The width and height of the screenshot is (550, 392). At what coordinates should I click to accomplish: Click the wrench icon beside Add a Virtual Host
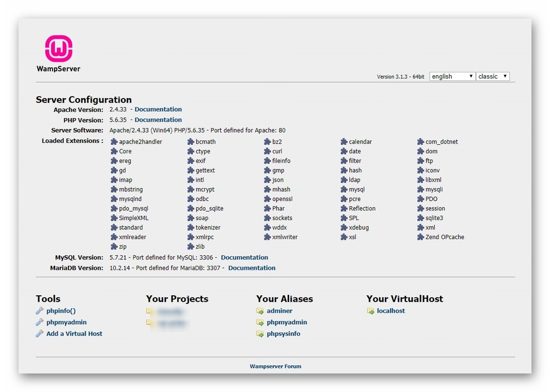39,334
